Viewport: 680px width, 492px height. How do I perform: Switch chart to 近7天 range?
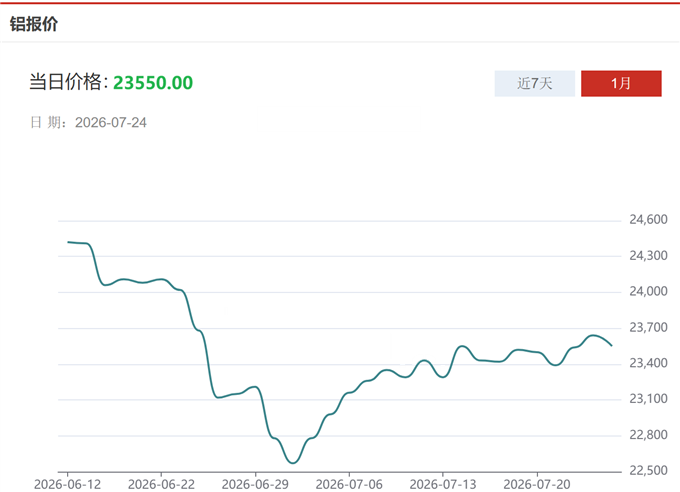tap(534, 83)
